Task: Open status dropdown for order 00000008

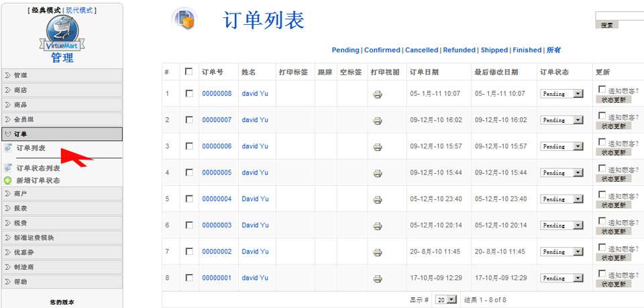Action: click(x=561, y=94)
